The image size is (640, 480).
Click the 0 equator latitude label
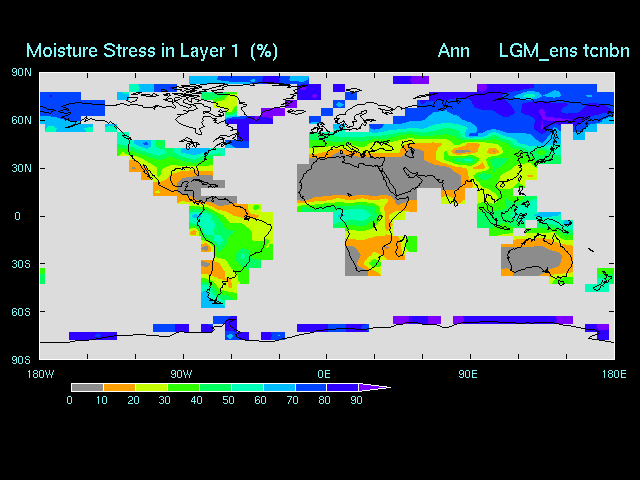pyautogui.click(x=17, y=216)
